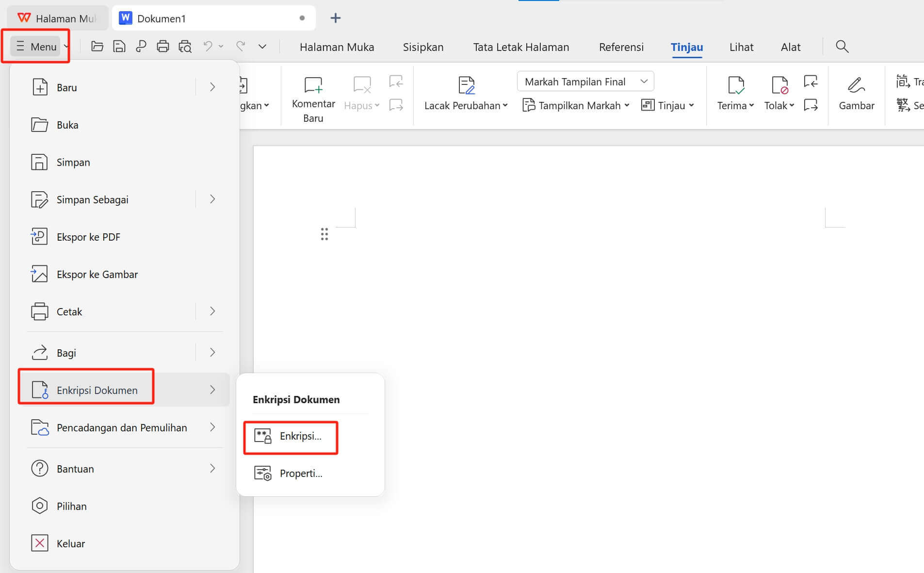924x573 pixels.
Task: Open the Tampilkan Markah dropdown
Action: point(575,105)
